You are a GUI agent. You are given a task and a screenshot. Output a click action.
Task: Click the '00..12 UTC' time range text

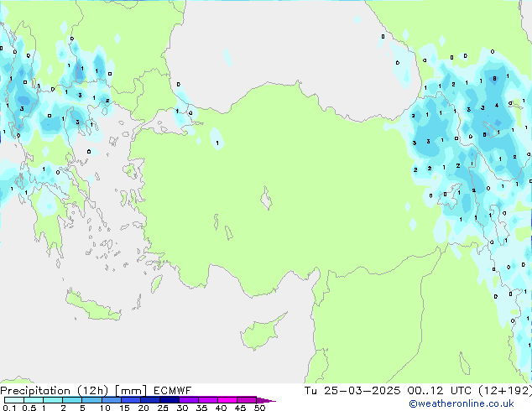[x=440, y=391]
